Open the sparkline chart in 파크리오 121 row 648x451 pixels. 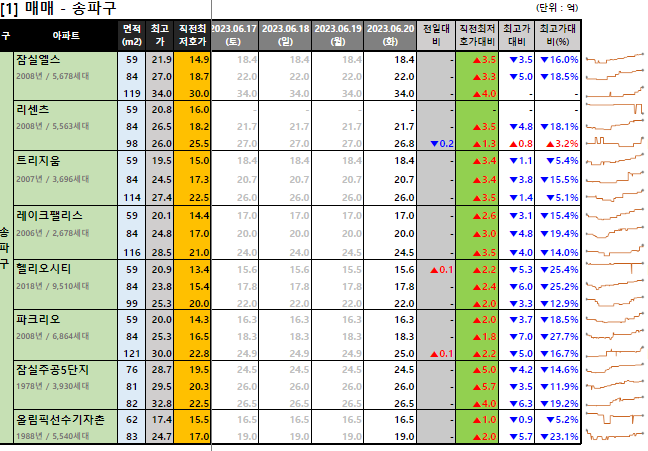[x=615, y=353]
